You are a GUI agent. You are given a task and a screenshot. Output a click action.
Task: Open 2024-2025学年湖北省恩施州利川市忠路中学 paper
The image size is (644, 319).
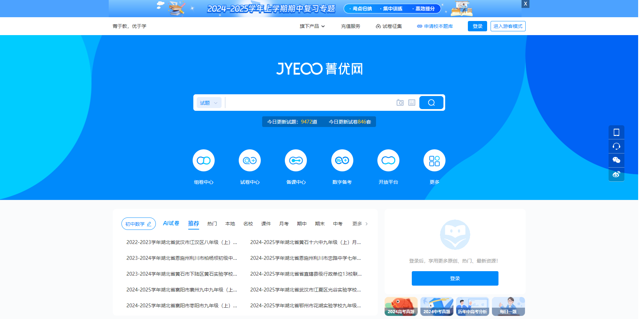pyautogui.click(x=305, y=258)
